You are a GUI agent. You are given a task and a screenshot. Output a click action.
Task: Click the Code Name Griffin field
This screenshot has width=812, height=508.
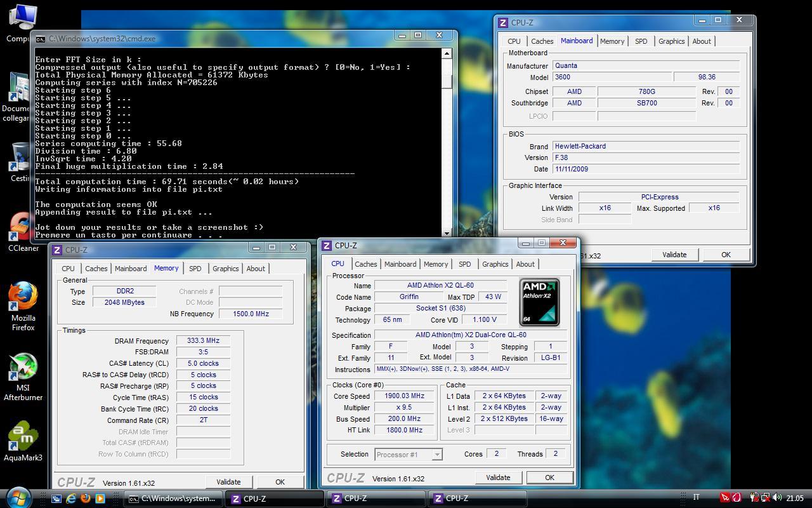coord(409,297)
